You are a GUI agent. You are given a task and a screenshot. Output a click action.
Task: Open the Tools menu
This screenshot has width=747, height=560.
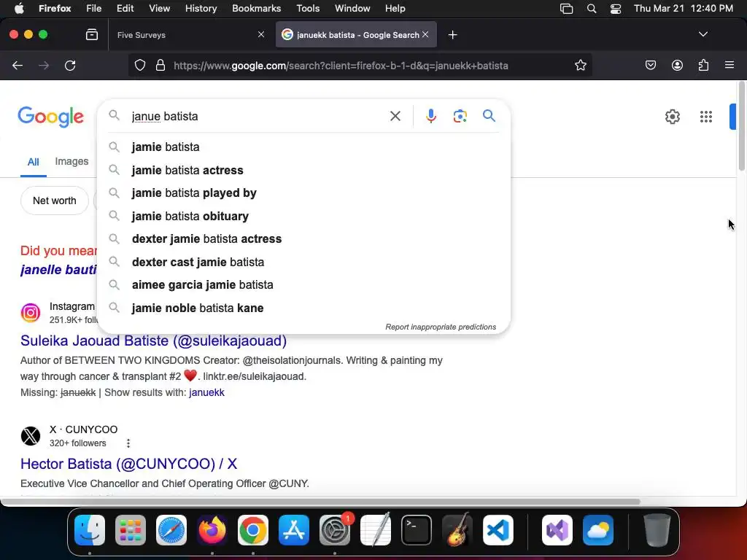pos(308,8)
